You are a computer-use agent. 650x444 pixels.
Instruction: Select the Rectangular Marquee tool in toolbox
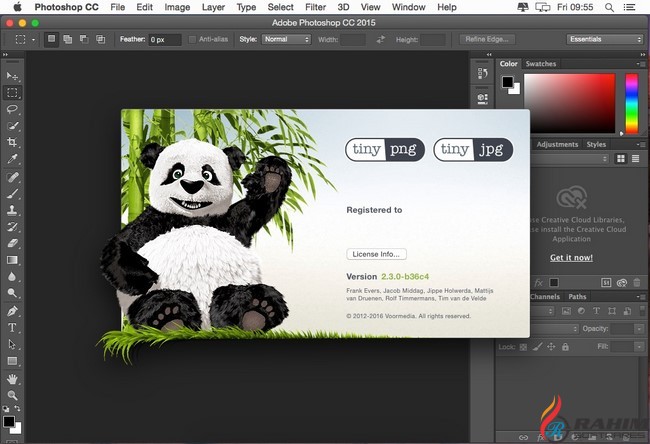12,92
